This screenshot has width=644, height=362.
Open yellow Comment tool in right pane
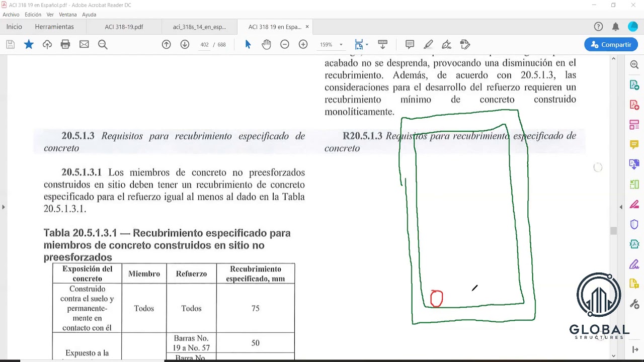pyautogui.click(x=634, y=144)
